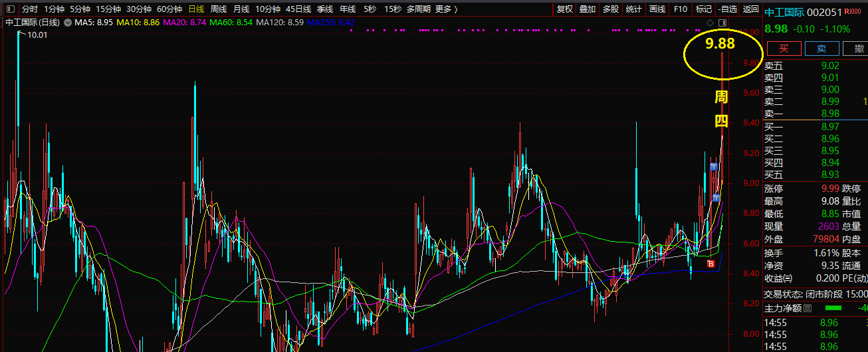Select the 月线 monthly chart tab
The image size is (868, 352).
coord(241,9)
